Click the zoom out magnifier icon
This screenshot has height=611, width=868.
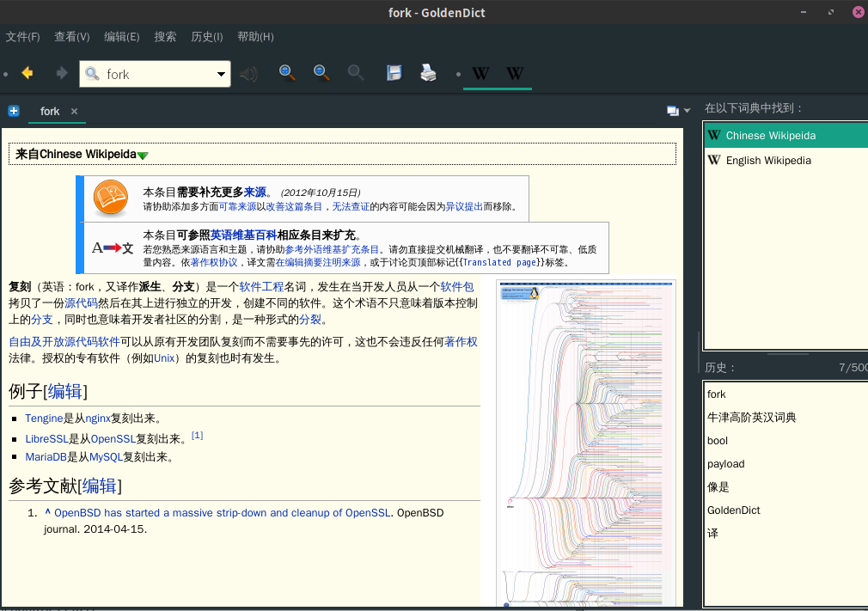[x=321, y=73]
